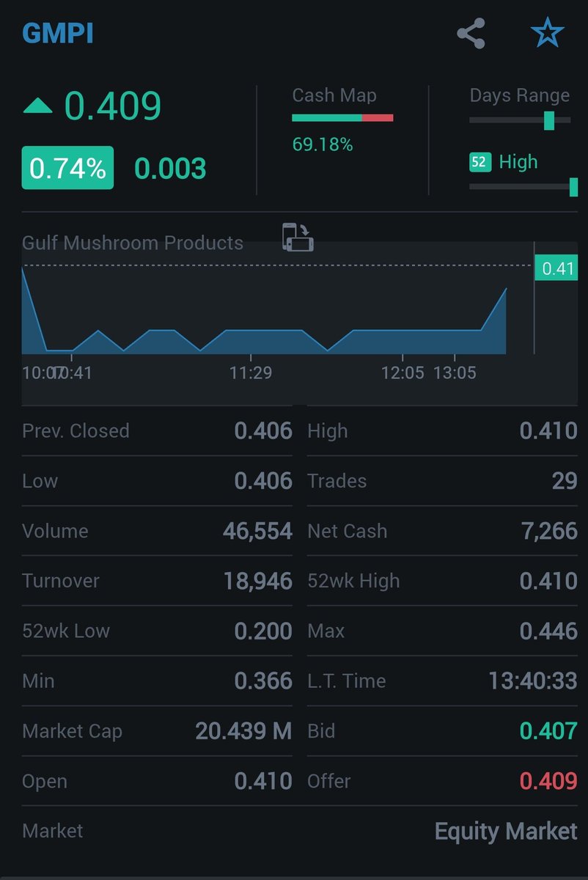Tap the Open value 0.410
This screenshot has width=588, height=880.
pos(263,781)
